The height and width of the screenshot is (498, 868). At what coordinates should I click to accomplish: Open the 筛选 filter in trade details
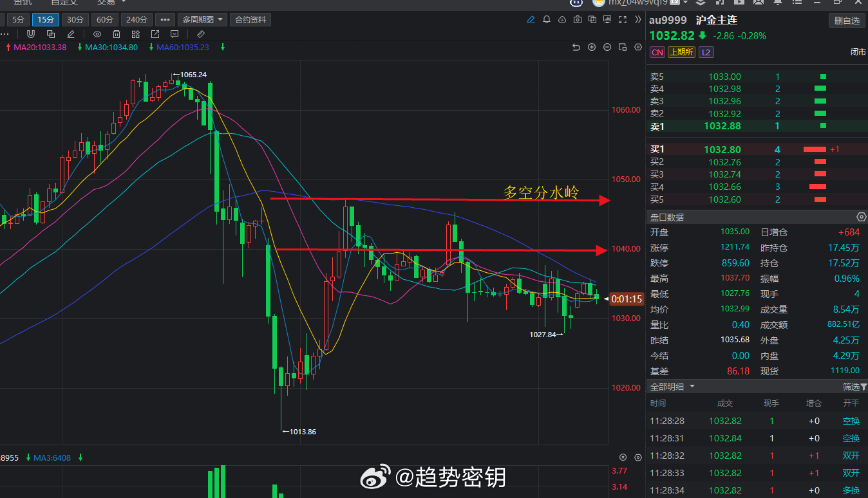[855, 387]
